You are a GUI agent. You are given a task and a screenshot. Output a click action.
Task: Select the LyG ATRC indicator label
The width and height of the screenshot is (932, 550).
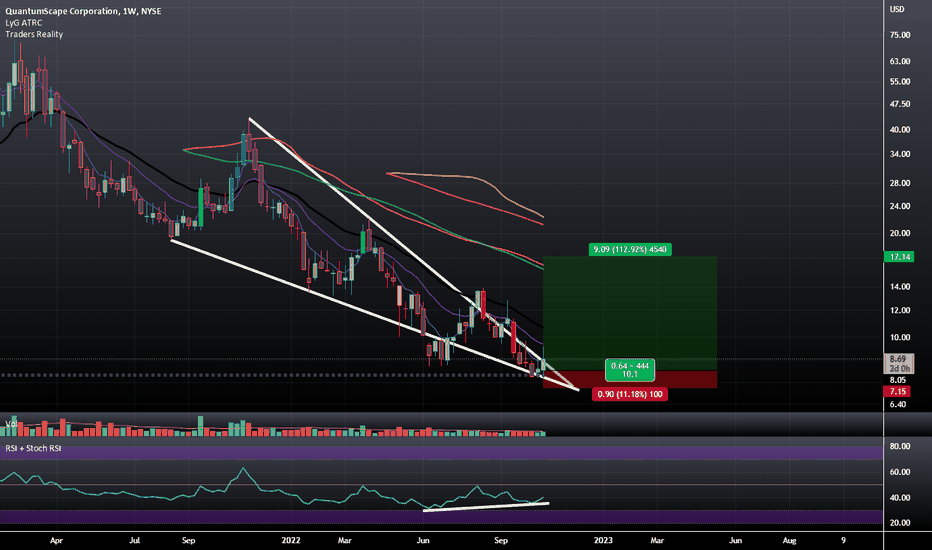coord(24,23)
